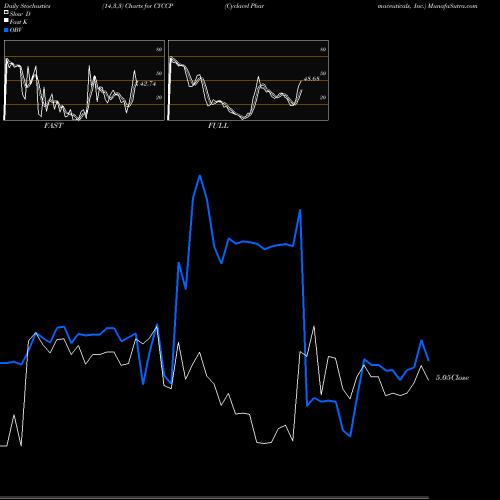Click the 80 axis label in FULL chart

(x=323, y=49)
